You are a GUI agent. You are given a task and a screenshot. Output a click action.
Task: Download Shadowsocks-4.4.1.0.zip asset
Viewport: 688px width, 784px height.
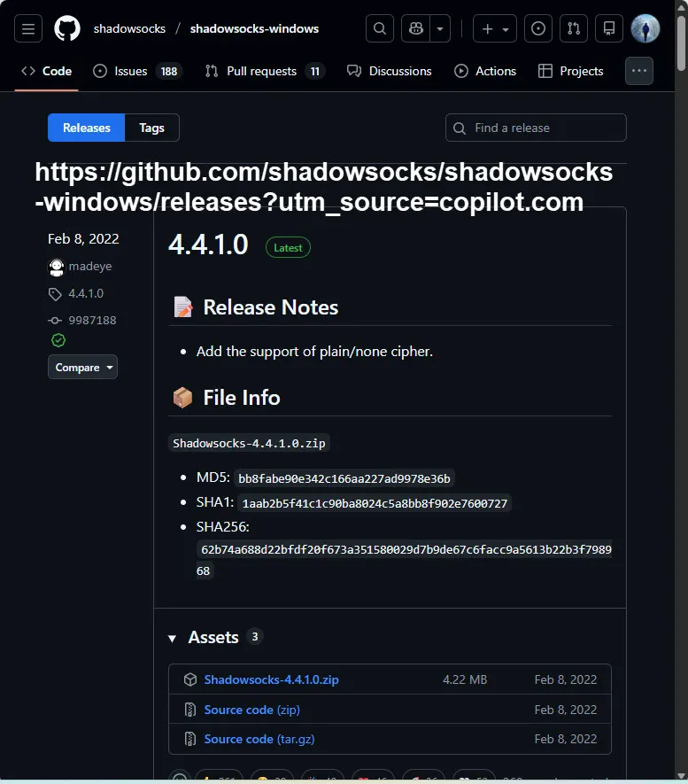click(x=271, y=679)
